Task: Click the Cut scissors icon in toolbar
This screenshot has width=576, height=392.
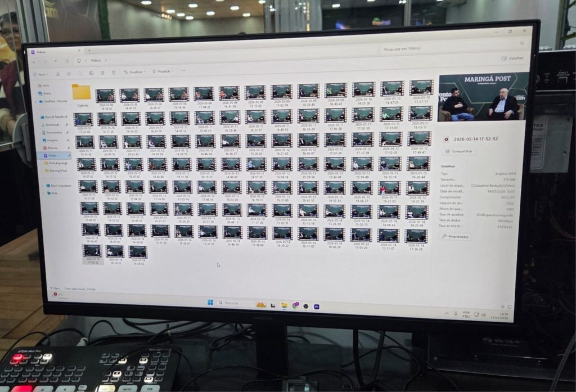Action: tap(58, 74)
